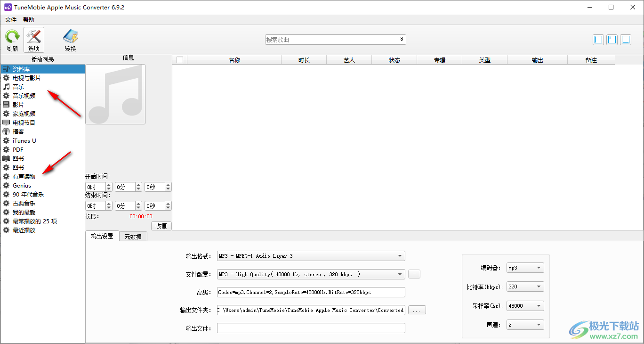Click end time 时 hour stepper

(109, 206)
